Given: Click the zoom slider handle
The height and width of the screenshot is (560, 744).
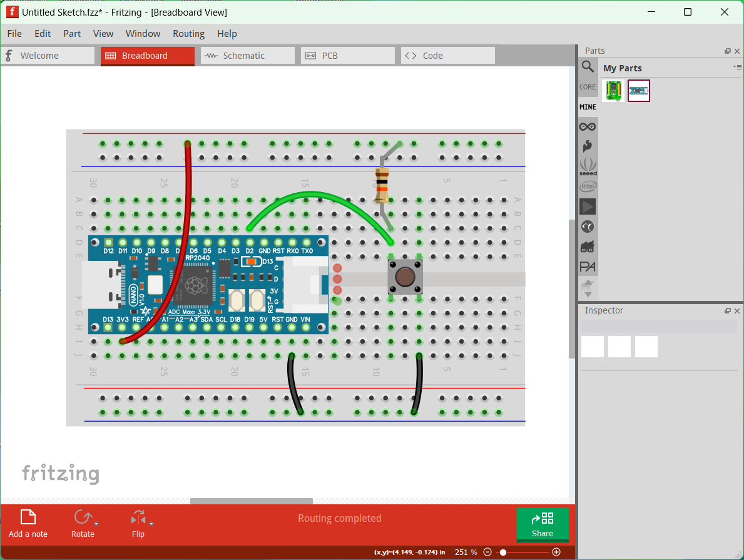Looking at the screenshot, I should click(x=503, y=552).
